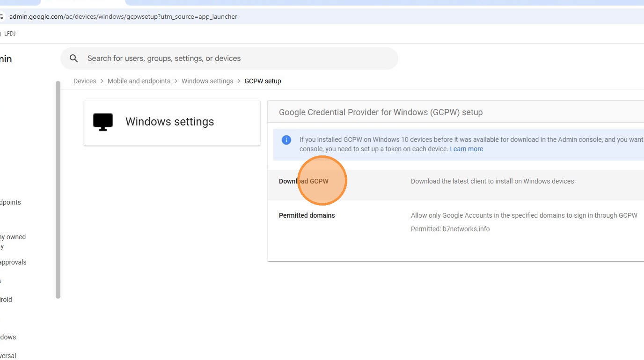The height and width of the screenshot is (360, 644).
Task: Open Devices breadcrumb link
Action: pos(85,81)
